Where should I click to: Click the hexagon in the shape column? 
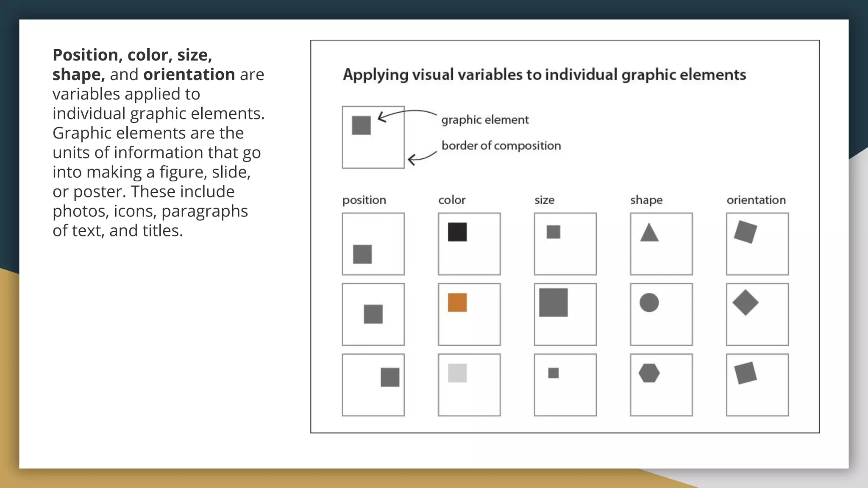pos(649,373)
